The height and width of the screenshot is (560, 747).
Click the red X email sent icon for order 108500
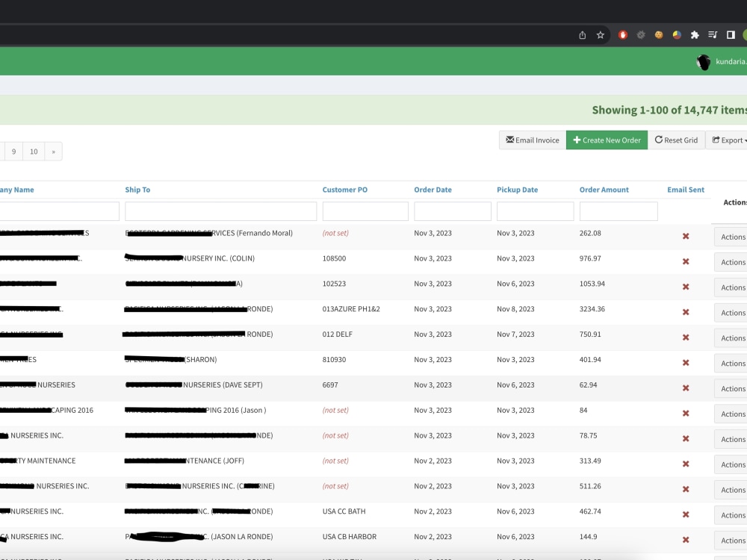tap(685, 258)
